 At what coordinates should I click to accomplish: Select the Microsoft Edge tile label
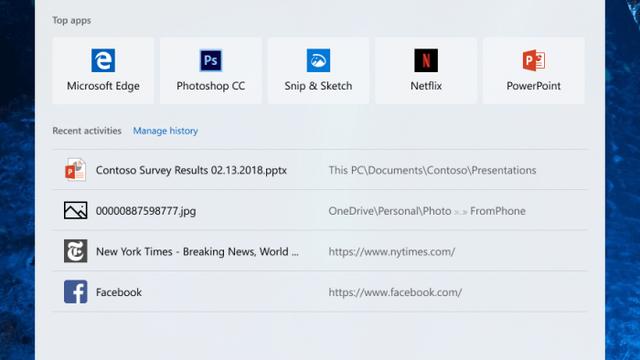pyautogui.click(x=103, y=86)
